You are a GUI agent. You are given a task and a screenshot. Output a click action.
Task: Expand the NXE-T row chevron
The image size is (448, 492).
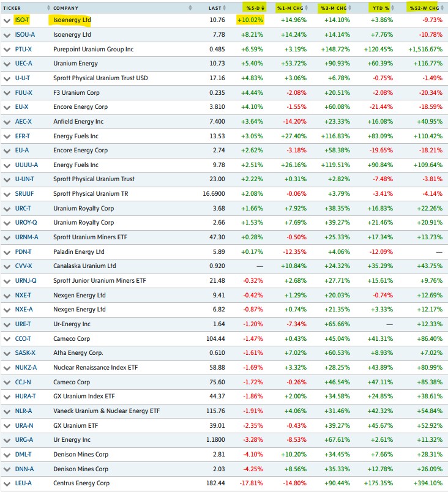(x=7, y=296)
